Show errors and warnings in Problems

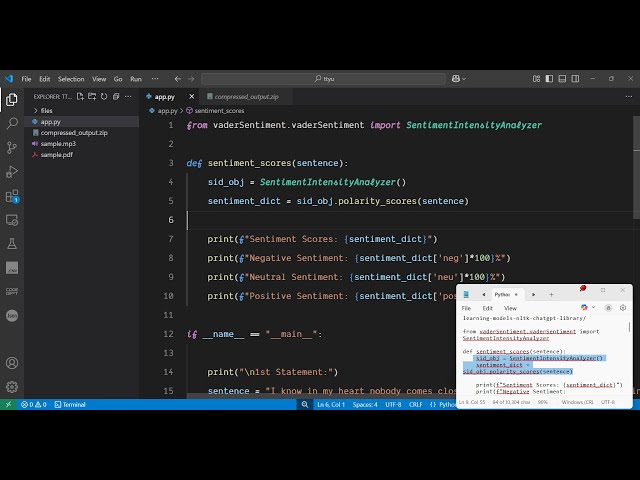tap(33, 404)
